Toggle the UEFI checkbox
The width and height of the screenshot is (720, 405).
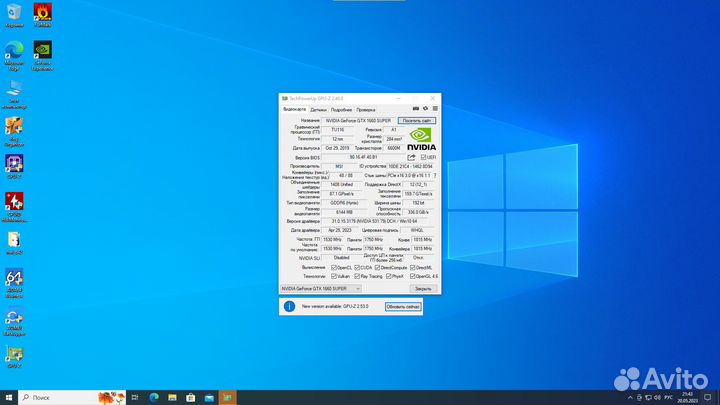tap(424, 157)
